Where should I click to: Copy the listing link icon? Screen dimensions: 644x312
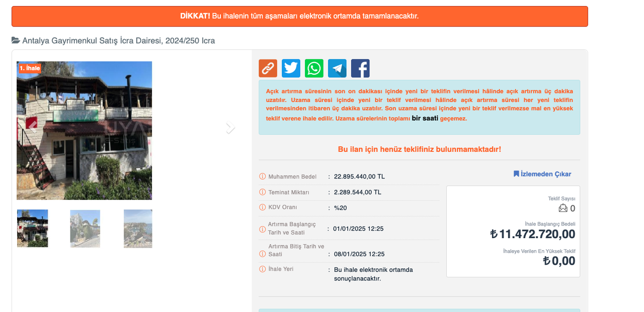click(x=268, y=68)
